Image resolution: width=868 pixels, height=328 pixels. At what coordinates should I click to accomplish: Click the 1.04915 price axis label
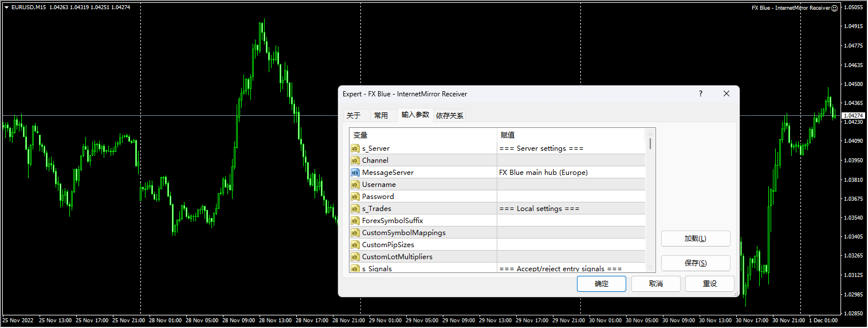pos(854,26)
